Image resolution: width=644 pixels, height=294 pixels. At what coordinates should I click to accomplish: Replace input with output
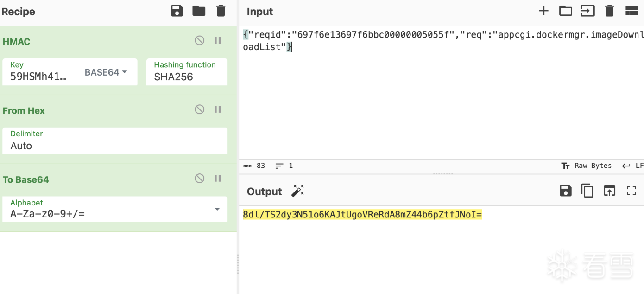609,191
